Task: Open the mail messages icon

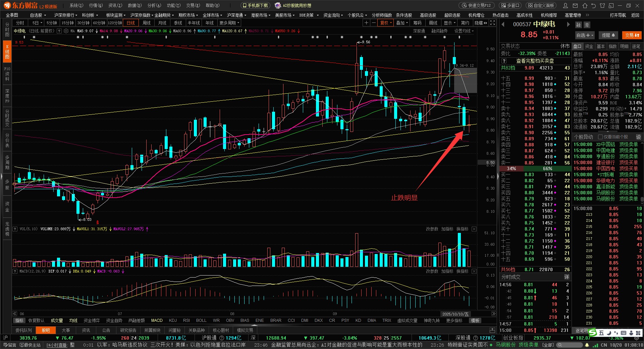Action: tap(575, 6)
